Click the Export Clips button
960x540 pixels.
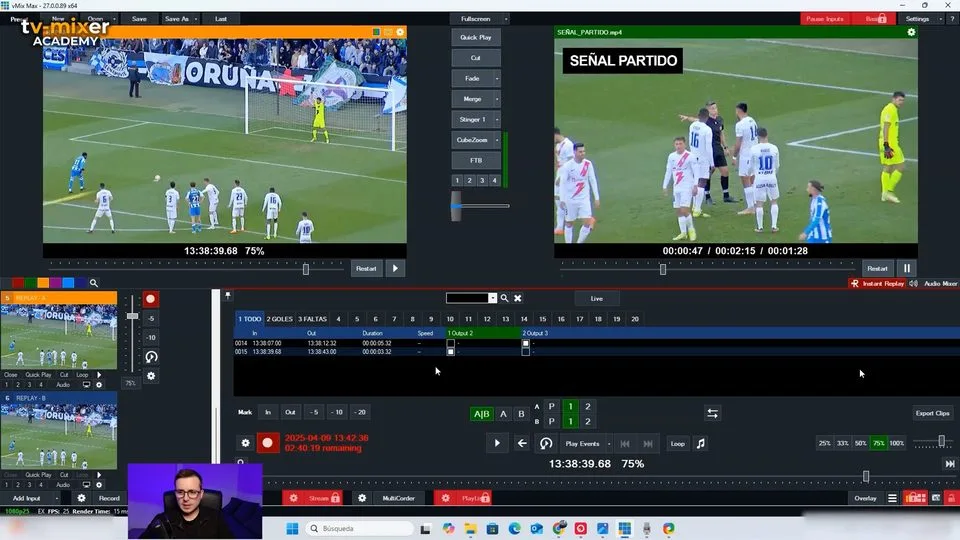pyautogui.click(x=932, y=413)
